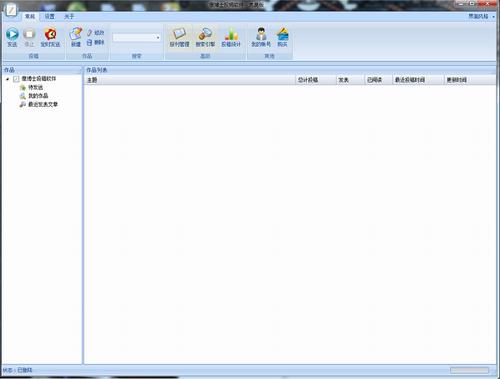Open My Account person icon

261,34
